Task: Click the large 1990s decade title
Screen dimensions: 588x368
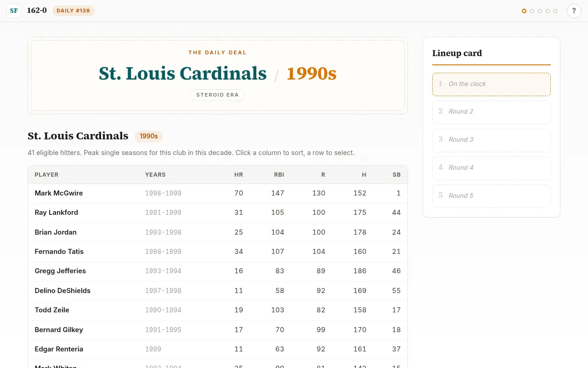Action: pyautogui.click(x=311, y=74)
